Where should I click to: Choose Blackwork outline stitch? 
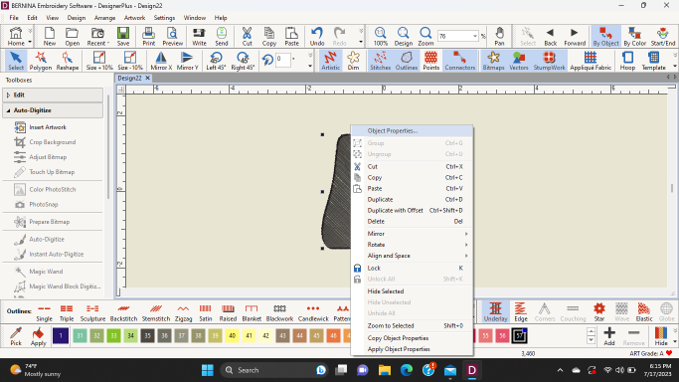280,313
